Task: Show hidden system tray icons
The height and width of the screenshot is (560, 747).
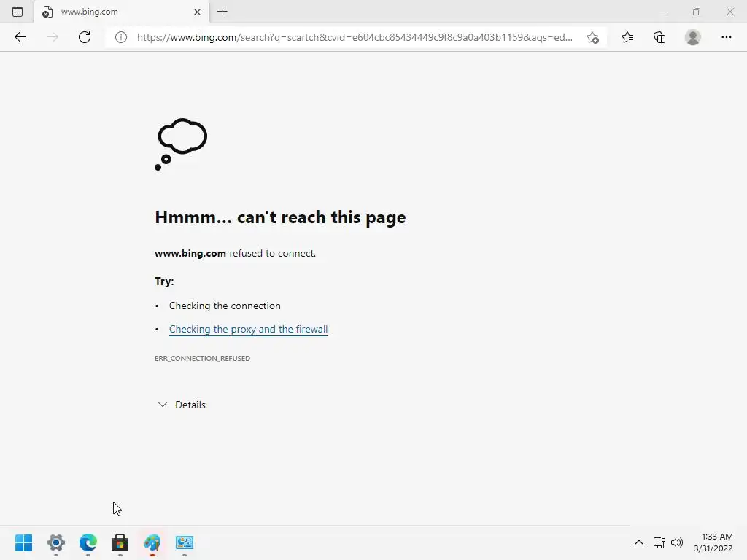Action: tap(639, 542)
